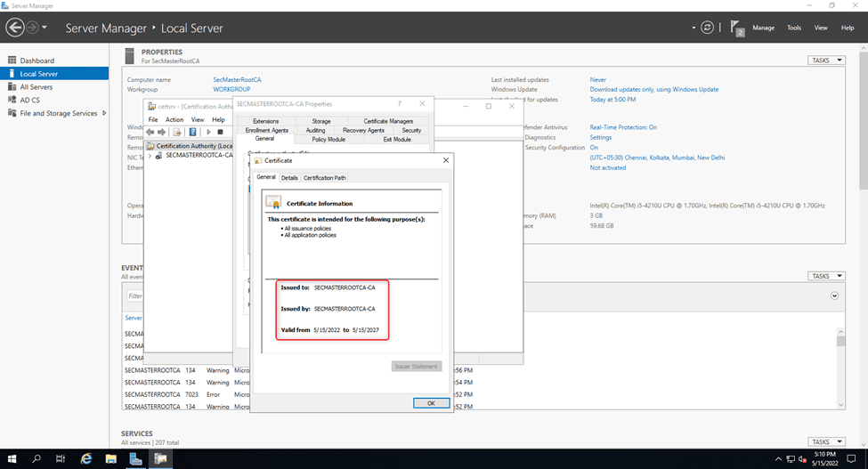Switch to Certificate Details tab
The image size is (868, 469).
click(x=289, y=177)
